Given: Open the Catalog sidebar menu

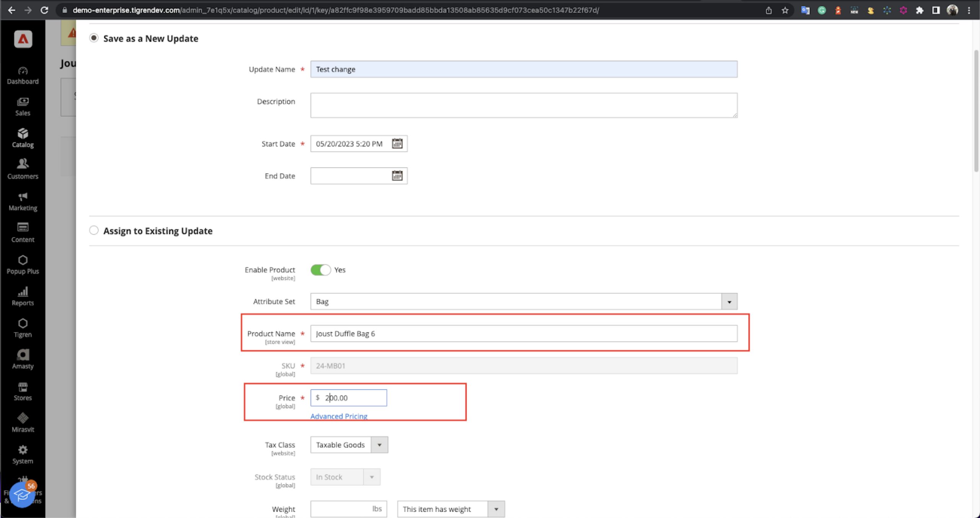Looking at the screenshot, I should [x=23, y=138].
